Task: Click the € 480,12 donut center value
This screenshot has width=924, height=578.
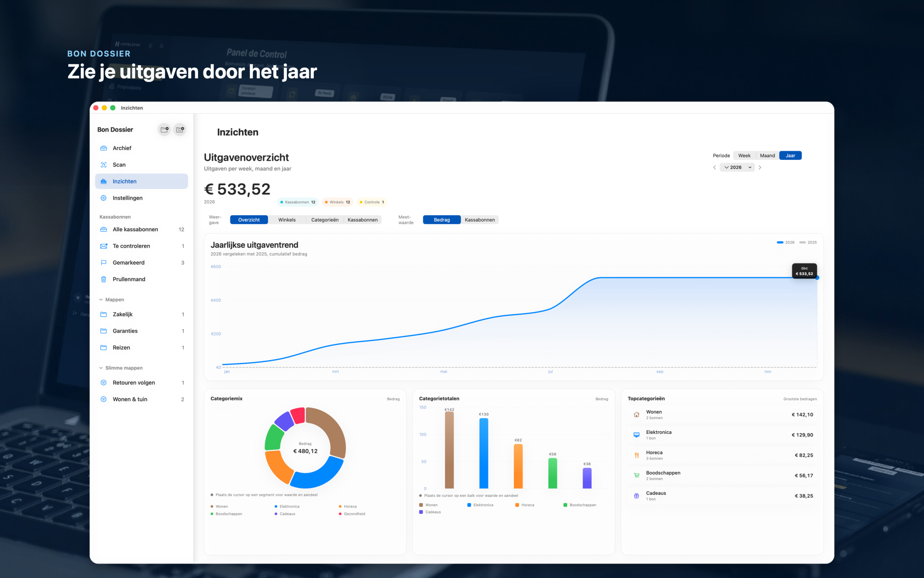Action: (x=305, y=451)
